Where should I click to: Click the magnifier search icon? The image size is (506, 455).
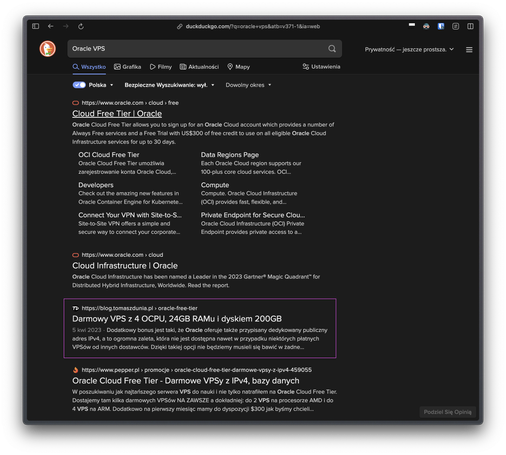click(x=332, y=49)
